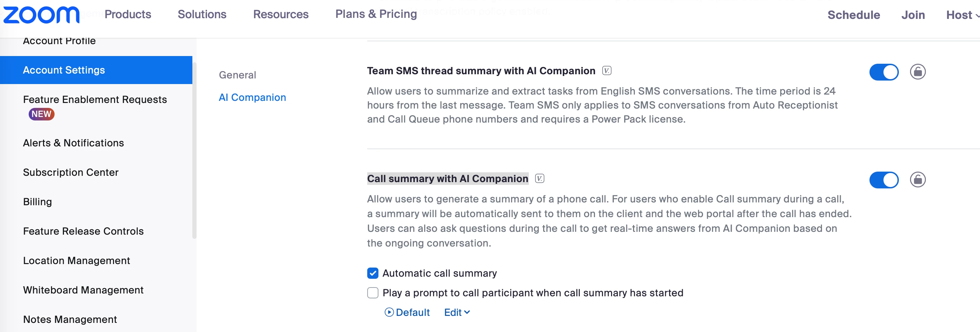Check Play a prompt to call participant

click(x=372, y=293)
